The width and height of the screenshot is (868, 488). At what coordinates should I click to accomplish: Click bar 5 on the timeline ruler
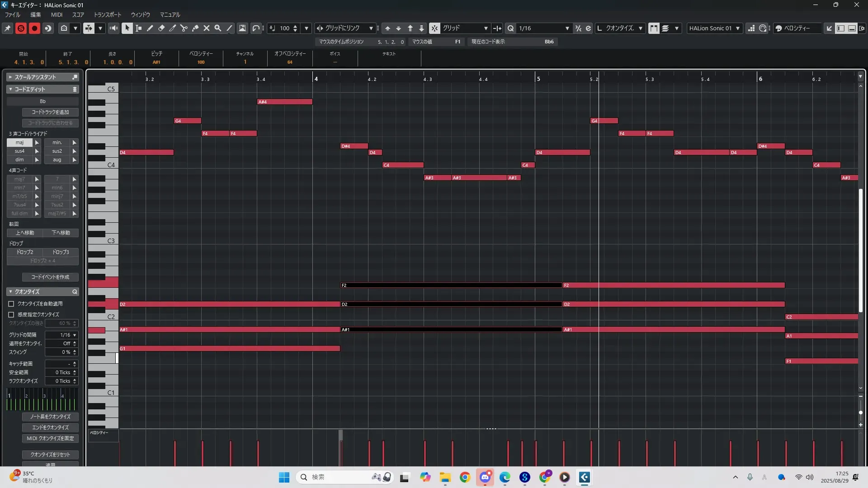click(x=538, y=79)
